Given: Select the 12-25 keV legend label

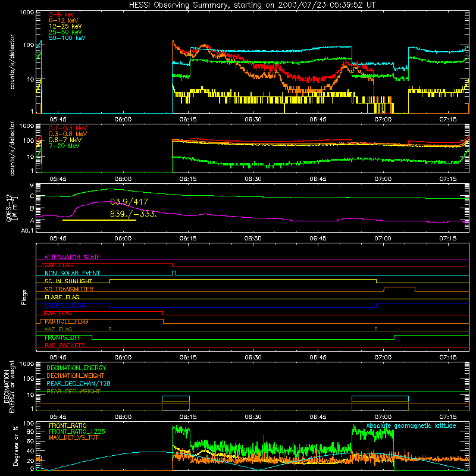Looking at the screenshot, I should [65, 26].
